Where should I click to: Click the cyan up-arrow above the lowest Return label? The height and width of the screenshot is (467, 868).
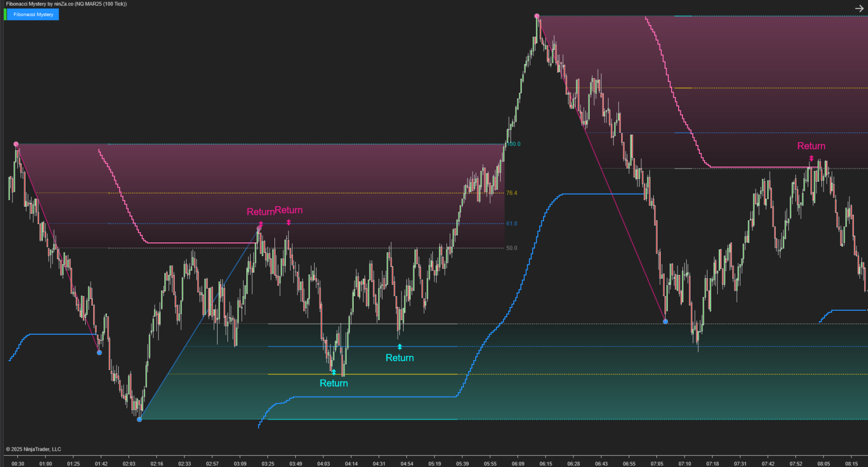[334, 372]
